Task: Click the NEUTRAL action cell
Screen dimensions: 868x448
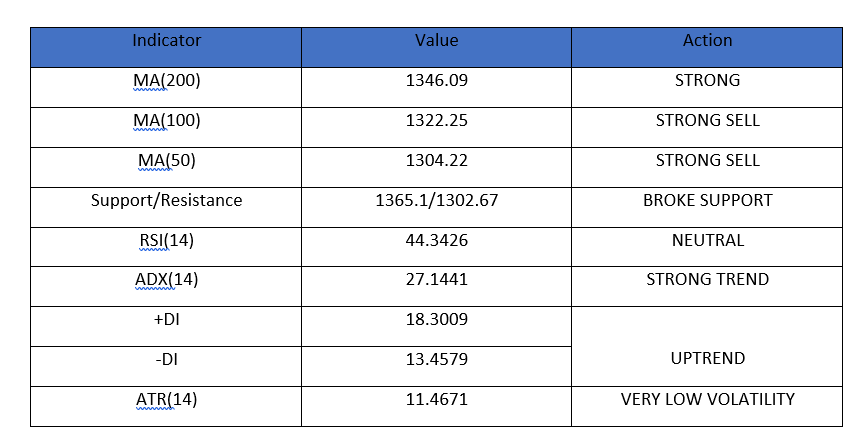Action: coord(707,247)
